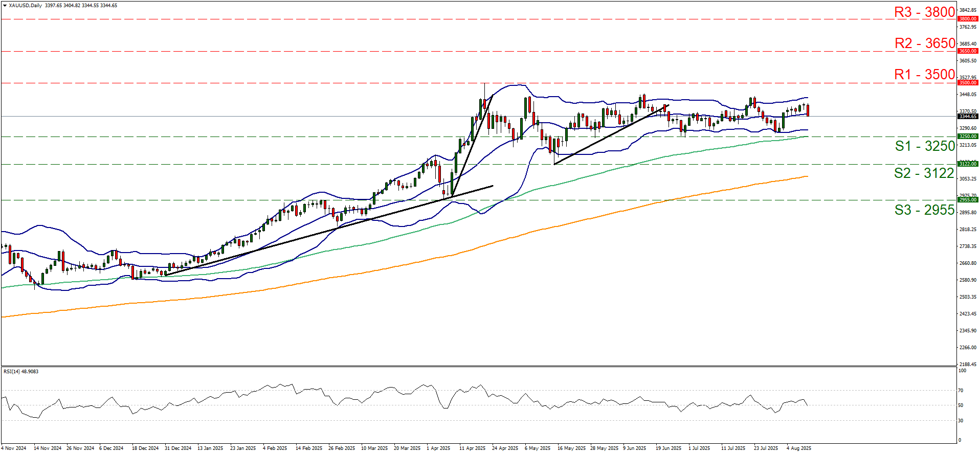This screenshot has width=980, height=454.
Task: Click the 14 Feb 2025 date label
Action: pos(309,448)
